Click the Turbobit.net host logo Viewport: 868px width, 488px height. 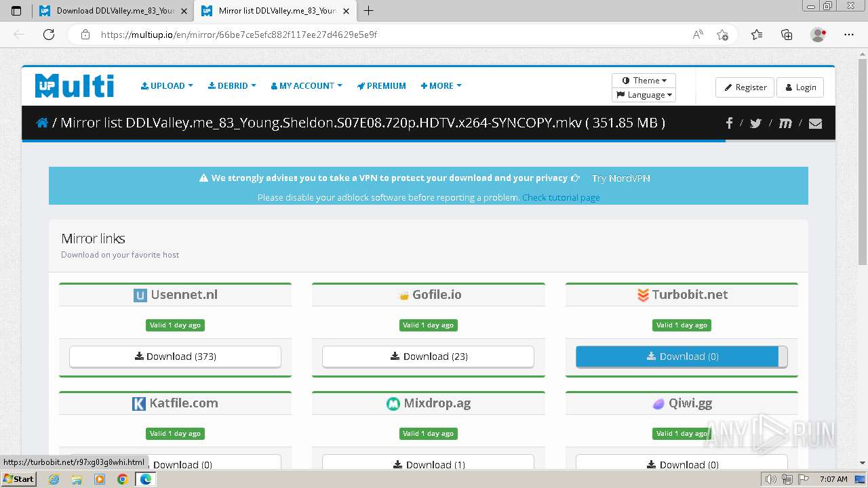point(643,295)
